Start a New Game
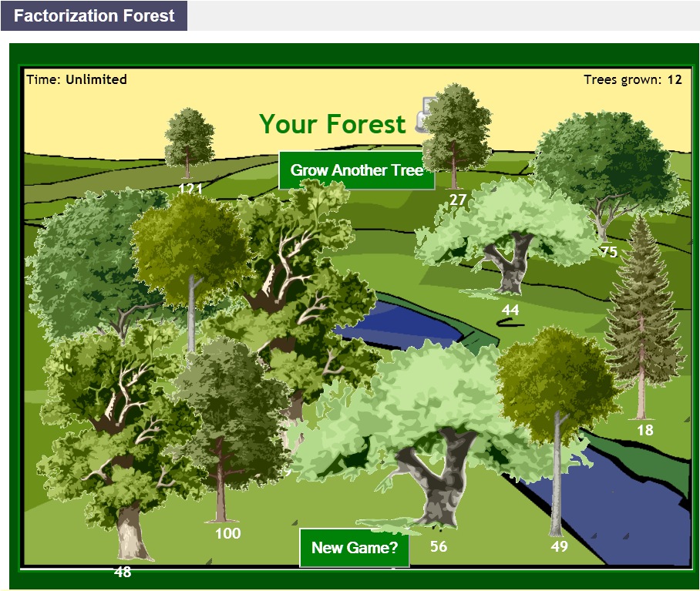 [355, 549]
